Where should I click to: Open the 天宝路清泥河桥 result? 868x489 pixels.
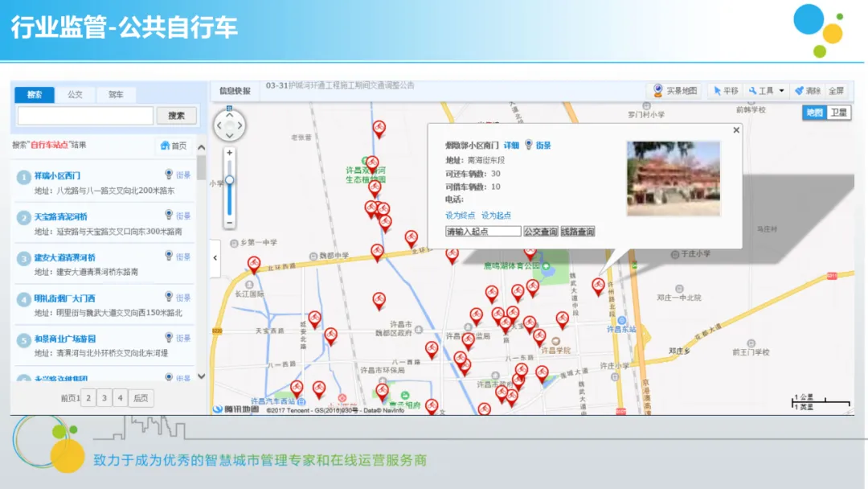point(61,216)
